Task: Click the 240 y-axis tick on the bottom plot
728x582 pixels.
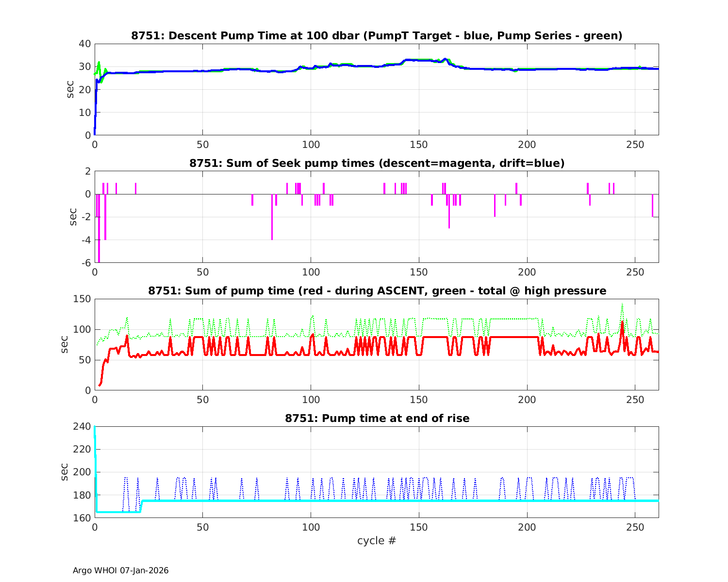Action: click(x=82, y=426)
